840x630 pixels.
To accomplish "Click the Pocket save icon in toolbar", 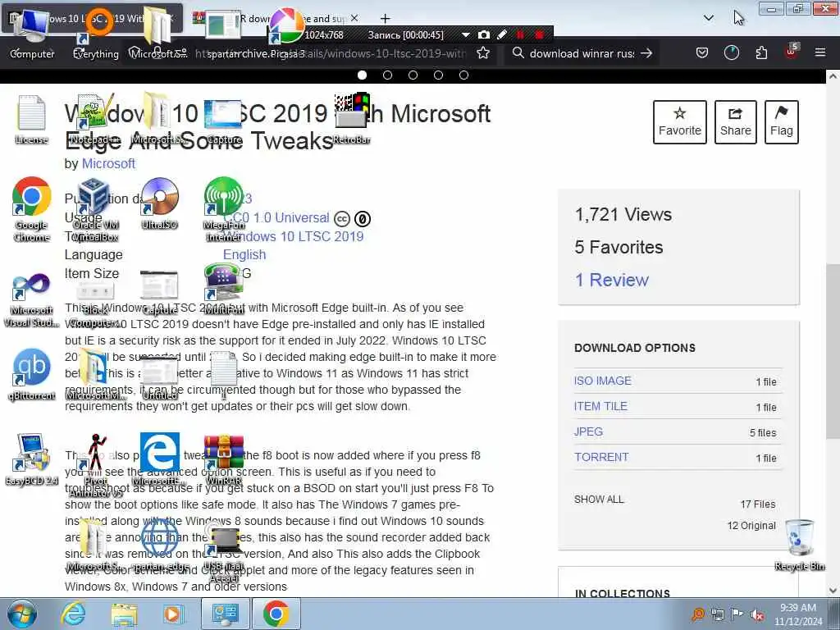I will click(702, 52).
